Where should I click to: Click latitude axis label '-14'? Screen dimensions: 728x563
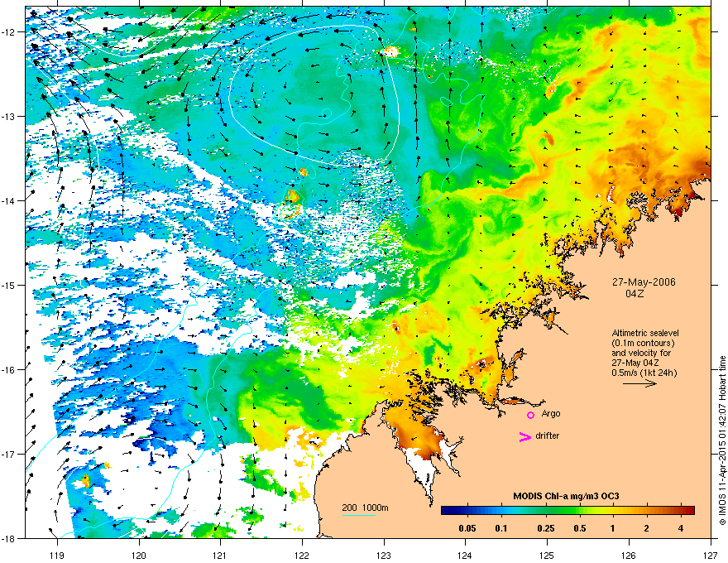point(8,201)
